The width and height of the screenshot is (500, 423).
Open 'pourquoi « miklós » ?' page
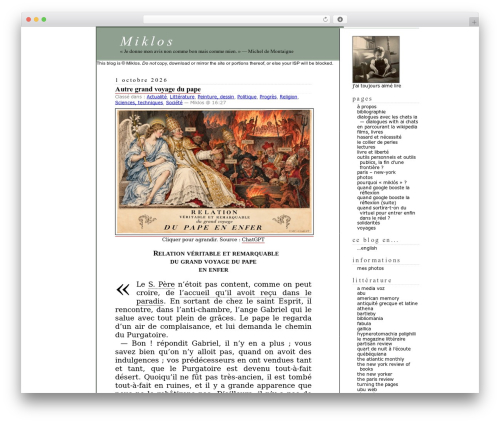coord(382,182)
